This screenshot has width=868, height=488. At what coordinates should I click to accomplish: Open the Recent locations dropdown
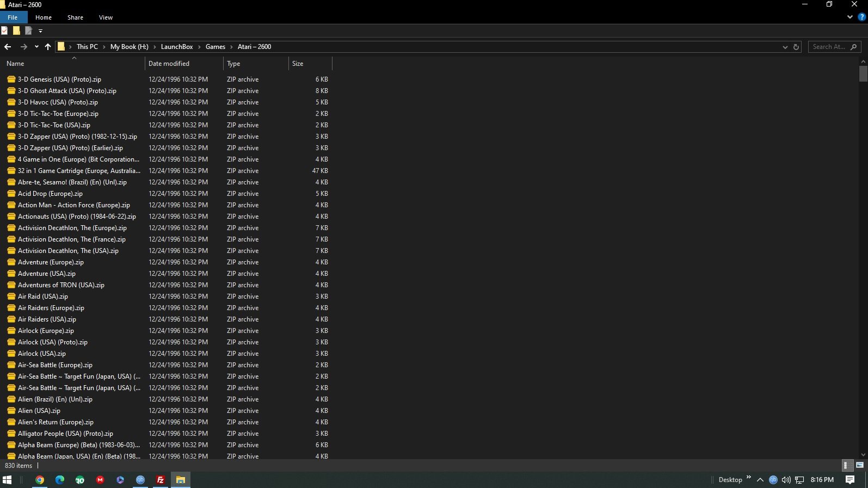point(36,47)
